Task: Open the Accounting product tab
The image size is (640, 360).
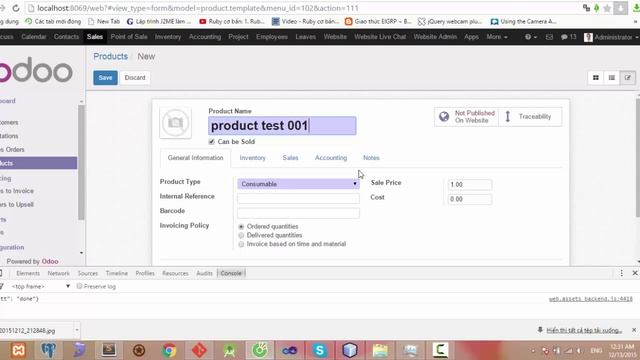Action: (x=331, y=158)
